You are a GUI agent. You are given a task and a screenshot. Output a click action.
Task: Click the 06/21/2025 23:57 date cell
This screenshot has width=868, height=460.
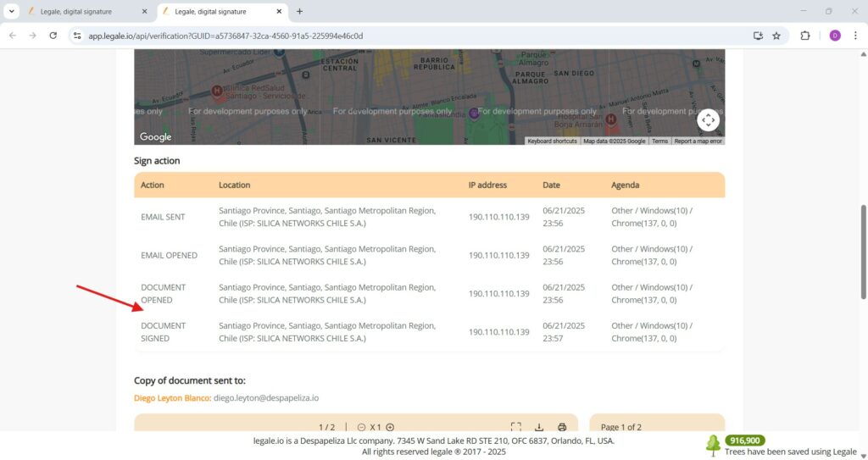(x=564, y=332)
